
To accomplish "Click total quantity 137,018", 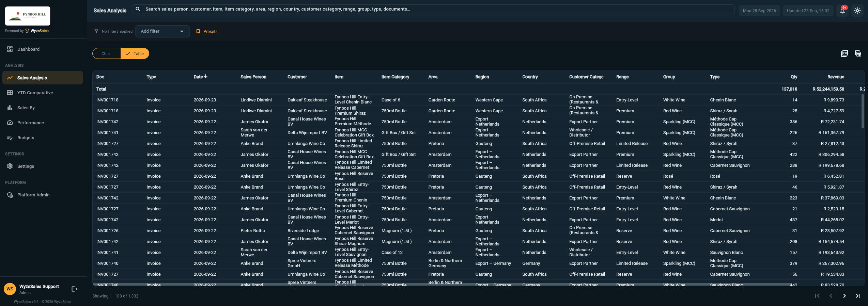I will coord(789,89).
